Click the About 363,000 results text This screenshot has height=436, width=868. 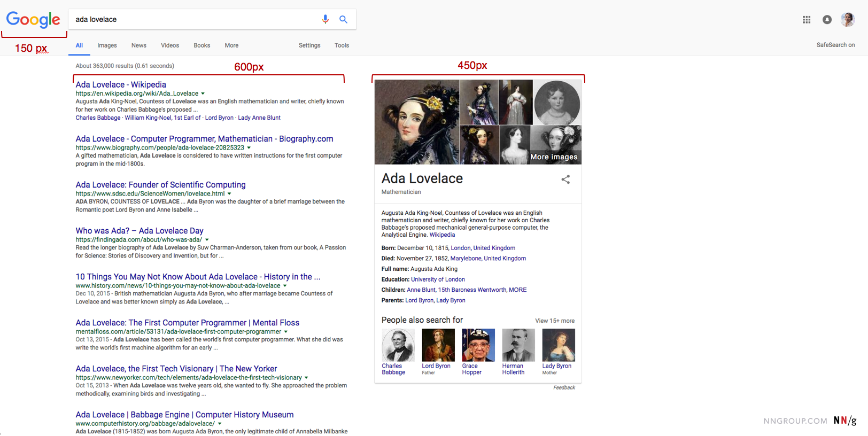125,66
